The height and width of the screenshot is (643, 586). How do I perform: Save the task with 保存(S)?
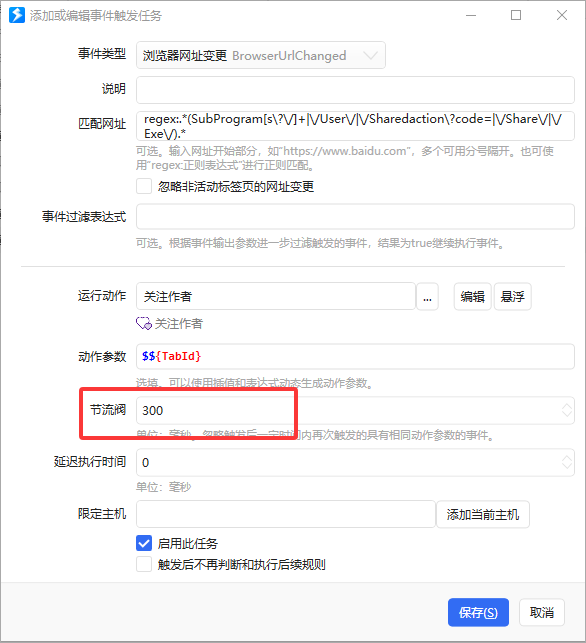point(478,612)
